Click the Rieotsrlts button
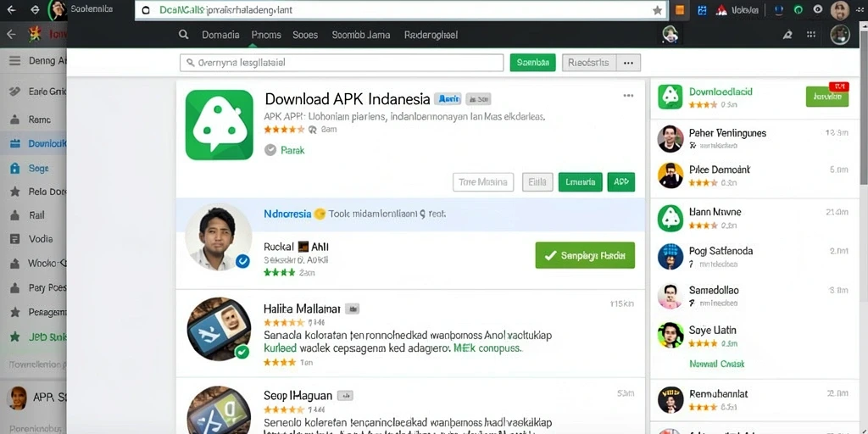The height and width of the screenshot is (434, 868). click(x=589, y=63)
